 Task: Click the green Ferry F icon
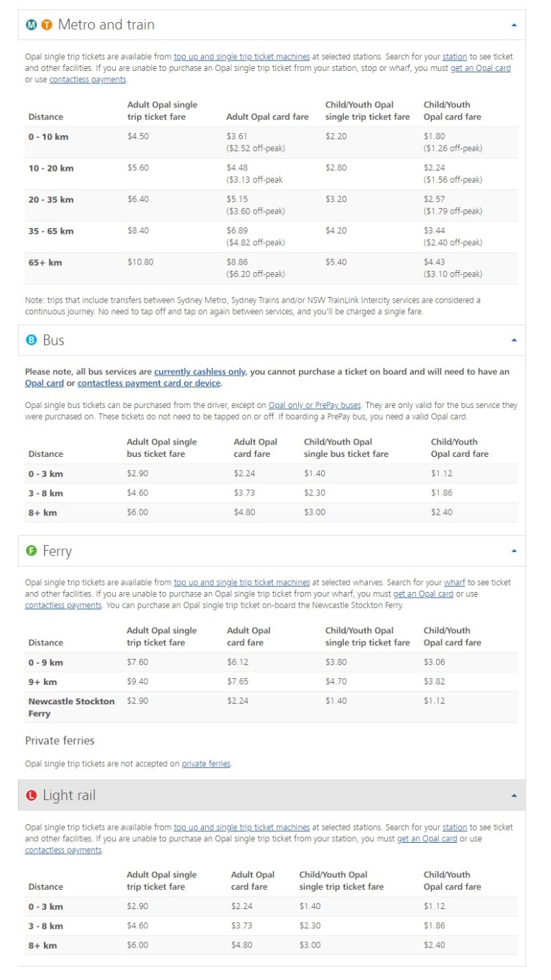pos(31,551)
